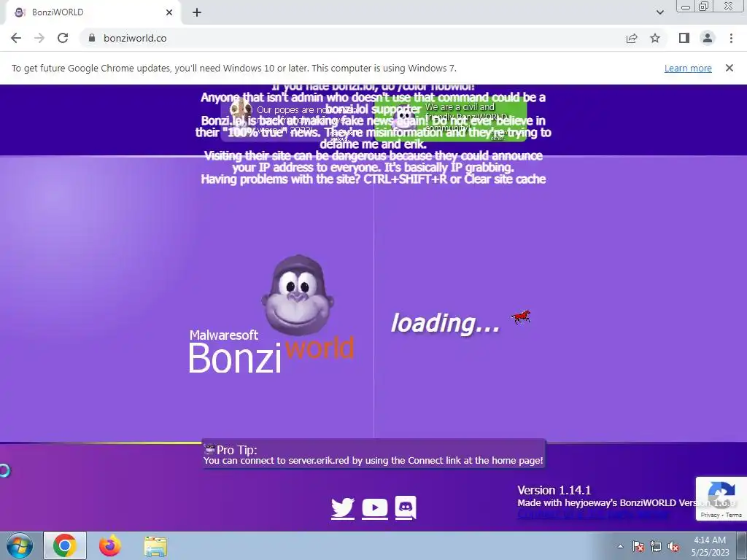Image resolution: width=747 pixels, height=560 pixels.
Task: Close the BonziWORLD tab
Action: (x=169, y=12)
